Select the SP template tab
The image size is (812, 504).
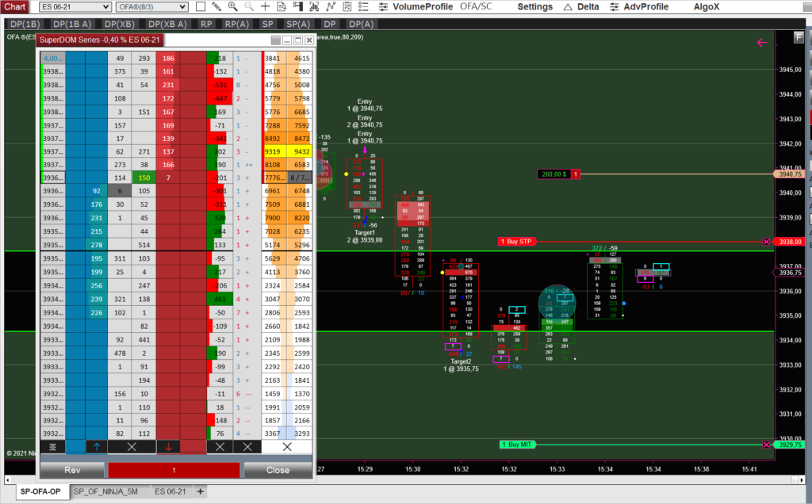tap(267, 24)
